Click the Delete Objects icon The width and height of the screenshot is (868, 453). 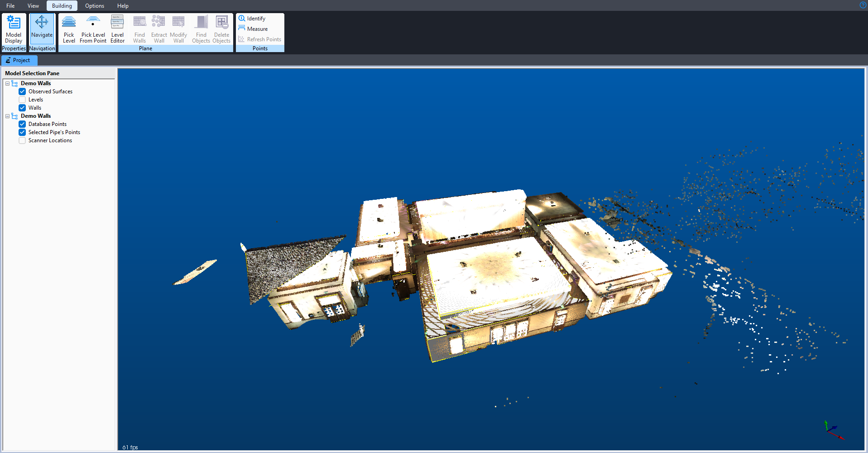click(221, 29)
